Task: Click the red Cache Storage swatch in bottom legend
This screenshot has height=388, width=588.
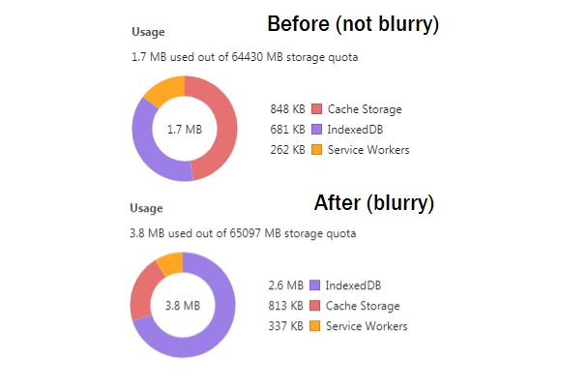Action: tap(315, 306)
